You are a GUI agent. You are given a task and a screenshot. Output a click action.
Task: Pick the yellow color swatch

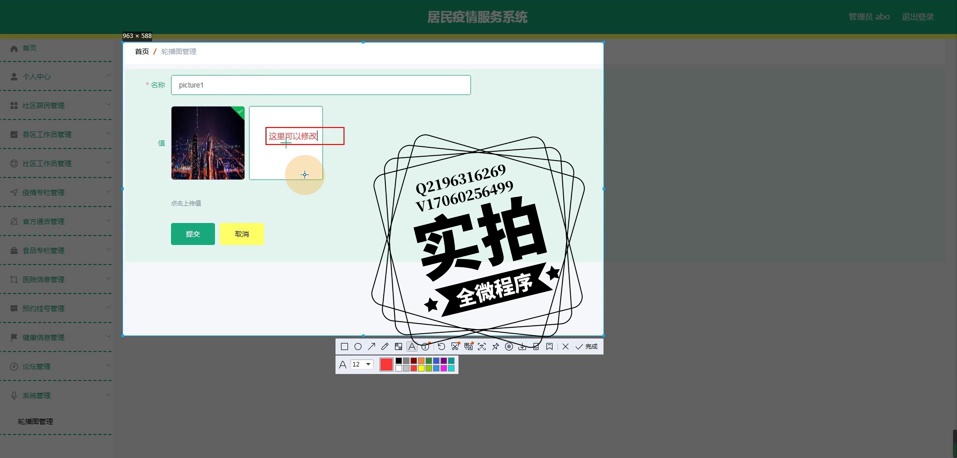click(x=420, y=368)
